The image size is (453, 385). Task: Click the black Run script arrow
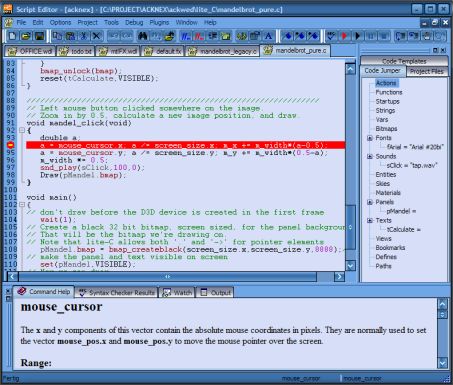358,36
